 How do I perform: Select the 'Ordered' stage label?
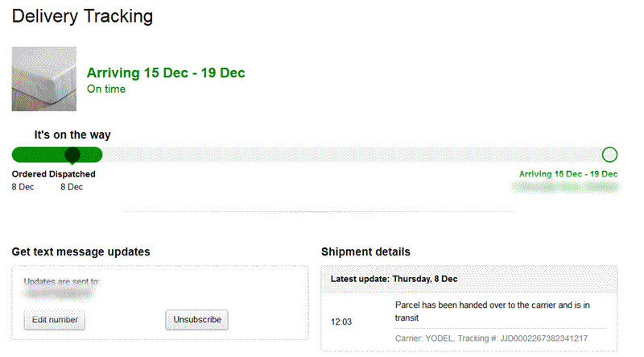(x=29, y=174)
